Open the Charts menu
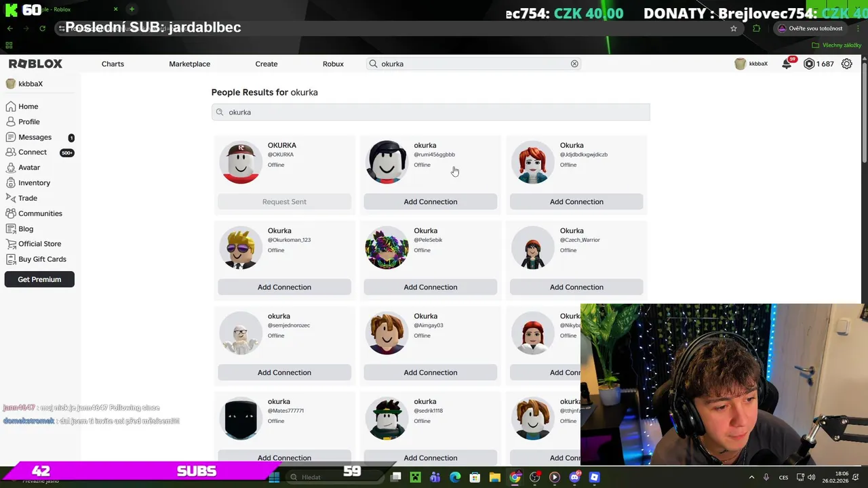 pyautogui.click(x=113, y=64)
